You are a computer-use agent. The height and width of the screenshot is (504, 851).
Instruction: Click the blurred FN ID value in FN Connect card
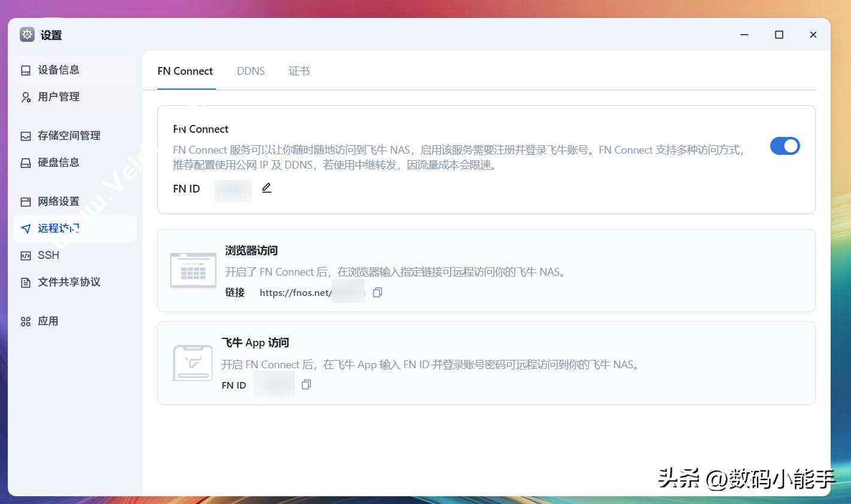233,191
